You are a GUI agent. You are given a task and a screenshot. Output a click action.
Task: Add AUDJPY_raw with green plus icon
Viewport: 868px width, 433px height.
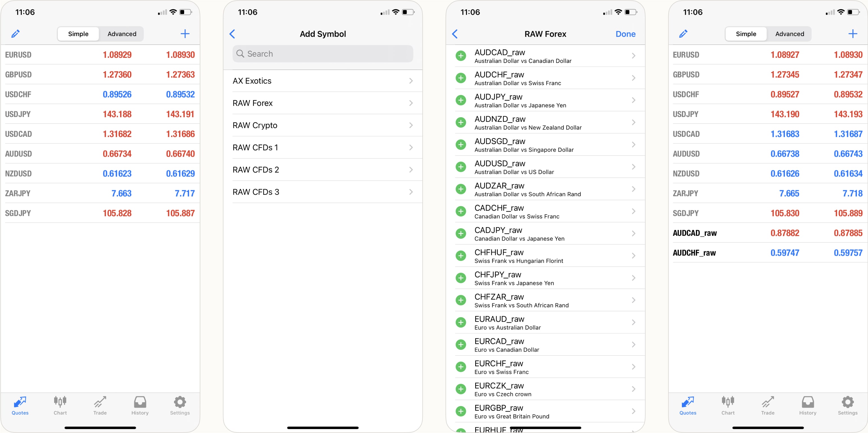pyautogui.click(x=461, y=100)
